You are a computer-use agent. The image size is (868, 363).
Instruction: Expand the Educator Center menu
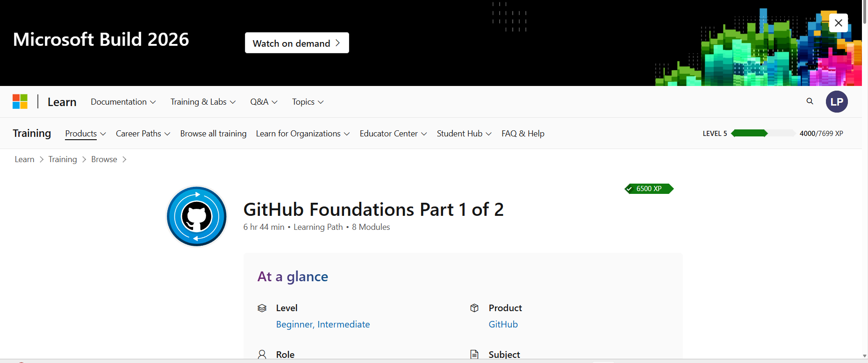click(394, 134)
